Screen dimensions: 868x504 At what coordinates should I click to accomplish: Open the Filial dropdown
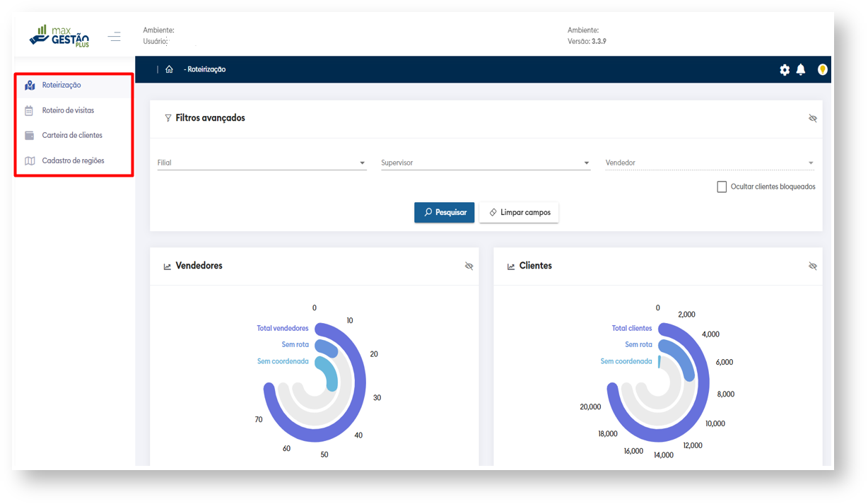point(262,163)
